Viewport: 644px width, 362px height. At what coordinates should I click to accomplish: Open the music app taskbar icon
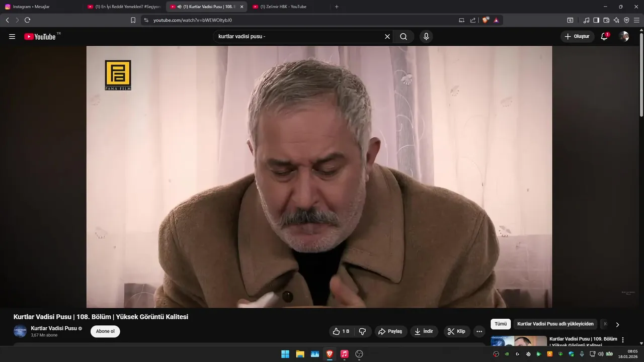(x=344, y=354)
